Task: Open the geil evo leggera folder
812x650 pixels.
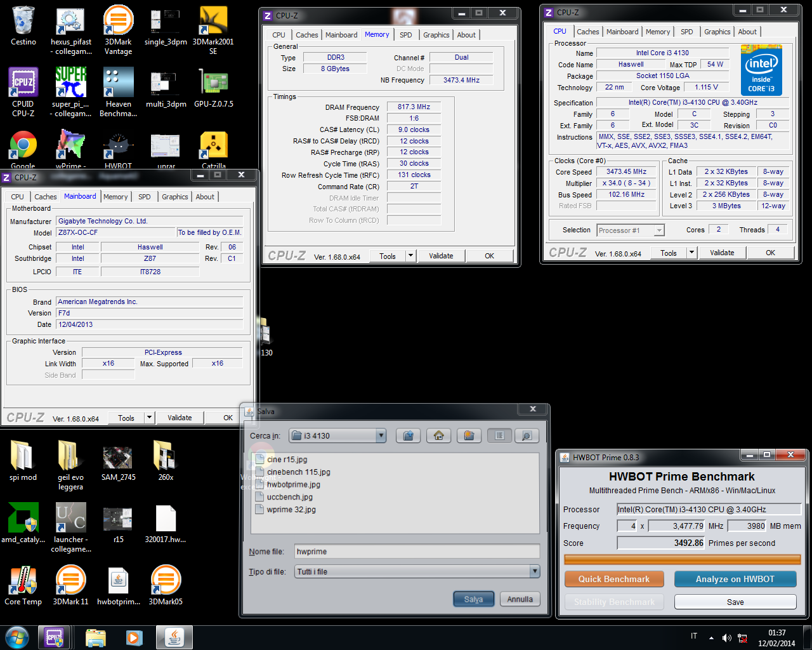Action: point(70,465)
